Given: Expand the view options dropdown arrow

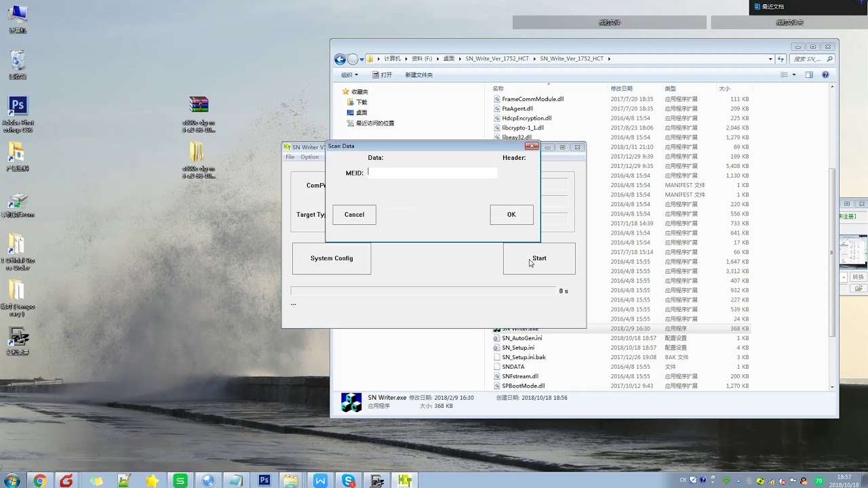Looking at the screenshot, I should [x=794, y=75].
